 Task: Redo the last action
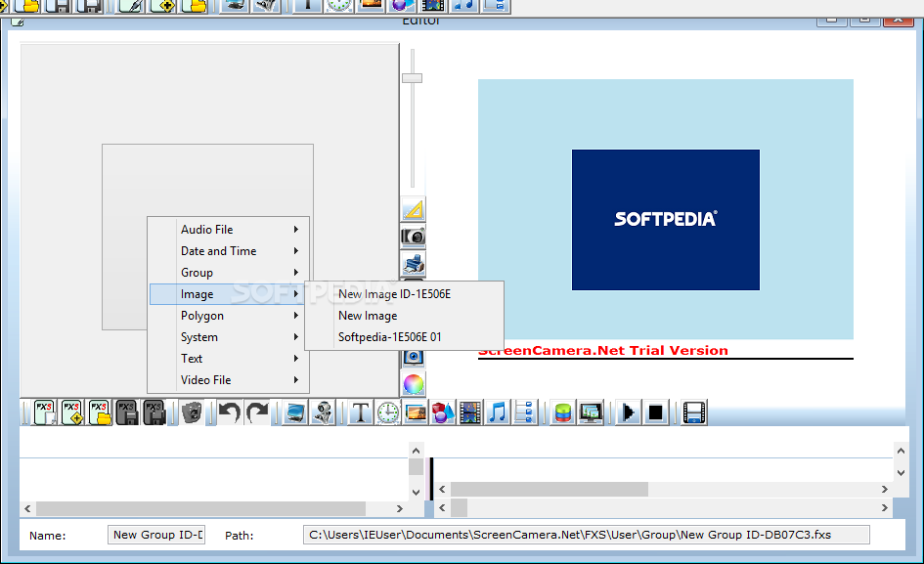(x=257, y=412)
